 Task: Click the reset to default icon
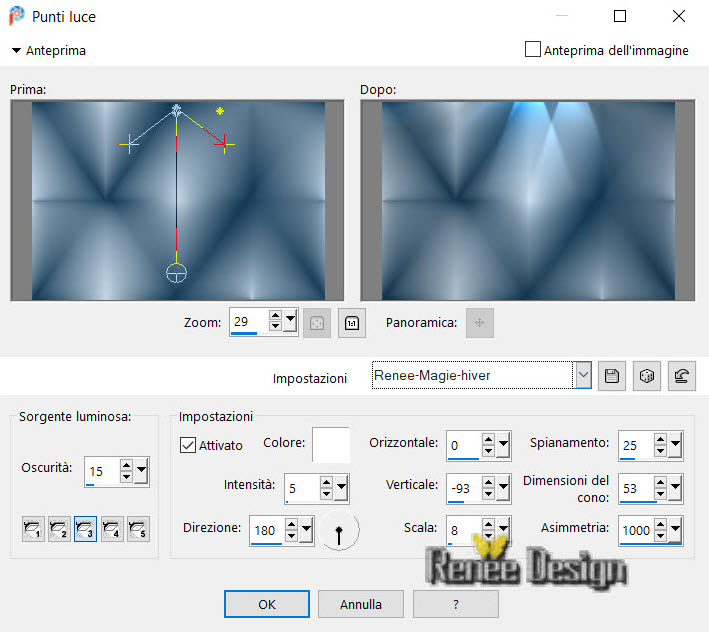(x=681, y=376)
